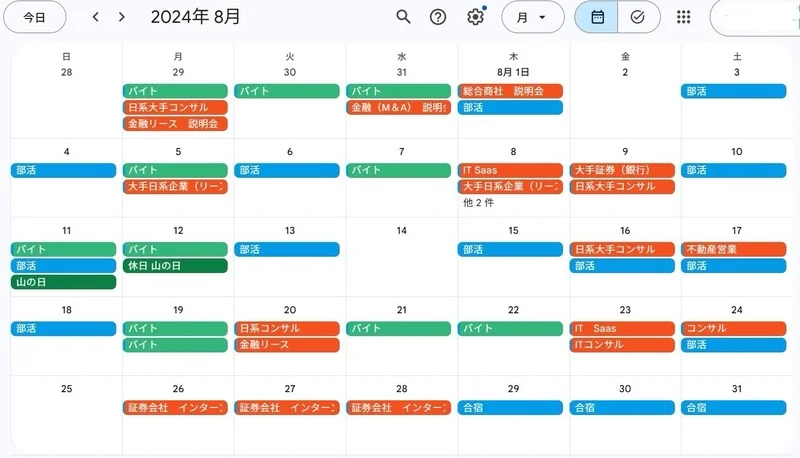Open the 部活 event on August 15
Screen dimensions: 800x458
click(x=510, y=249)
